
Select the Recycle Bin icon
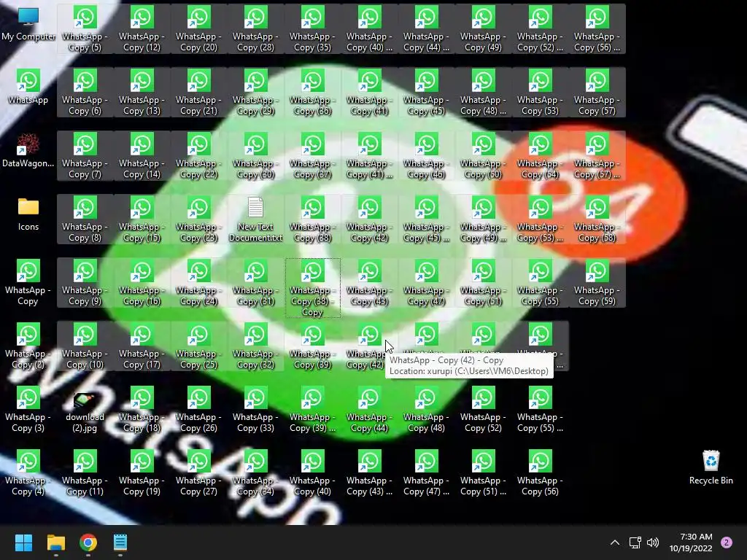[x=711, y=467]
